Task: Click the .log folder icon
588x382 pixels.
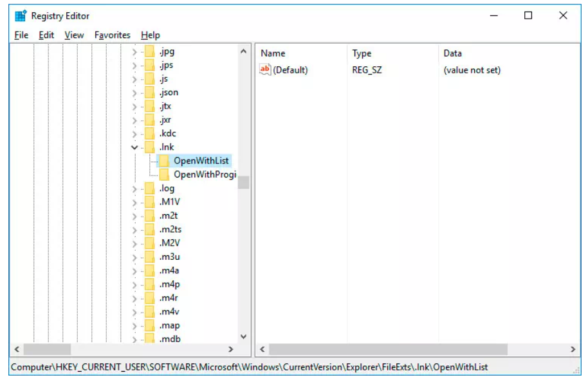Action: point(150,188)
